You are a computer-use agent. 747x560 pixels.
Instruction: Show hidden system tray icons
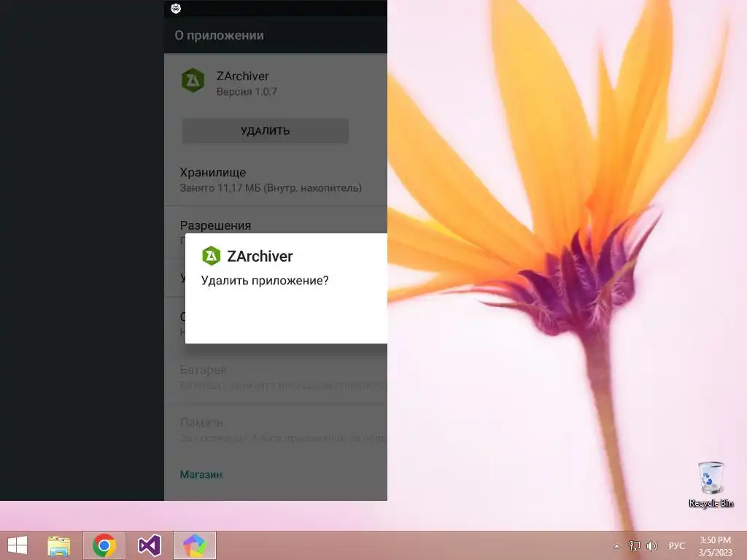click(x=617, y=546)
